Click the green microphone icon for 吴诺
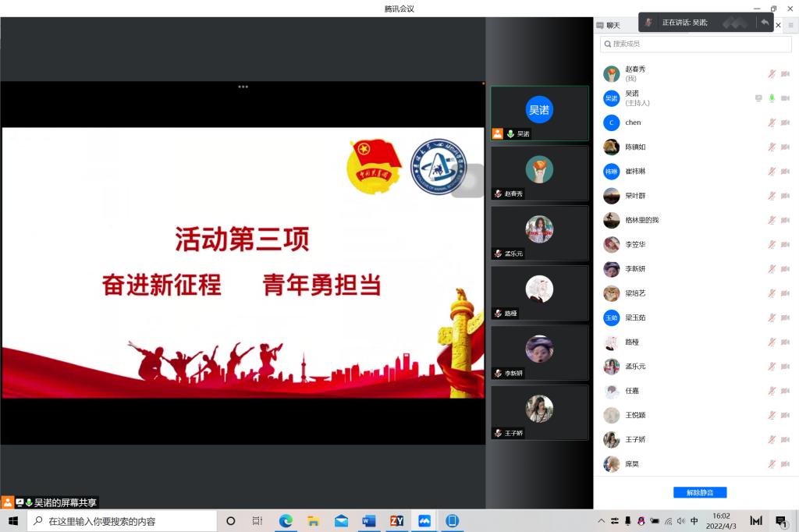 pos(772,98)
